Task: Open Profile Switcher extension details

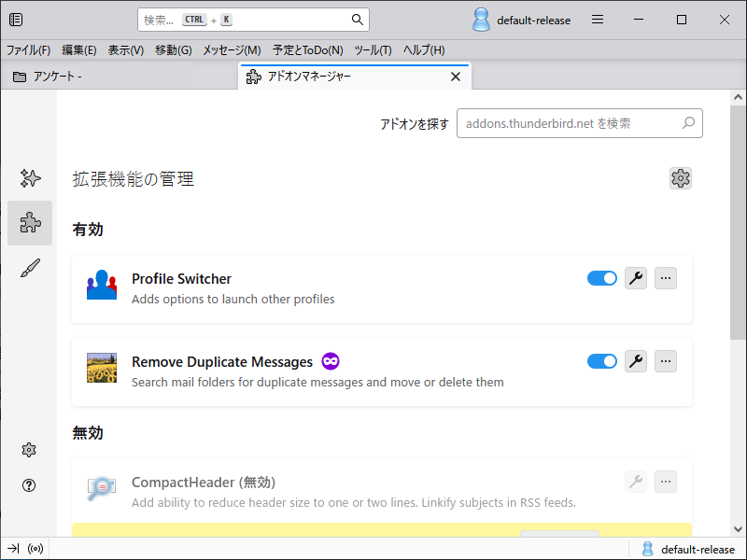Action: [x=181, y=278]
